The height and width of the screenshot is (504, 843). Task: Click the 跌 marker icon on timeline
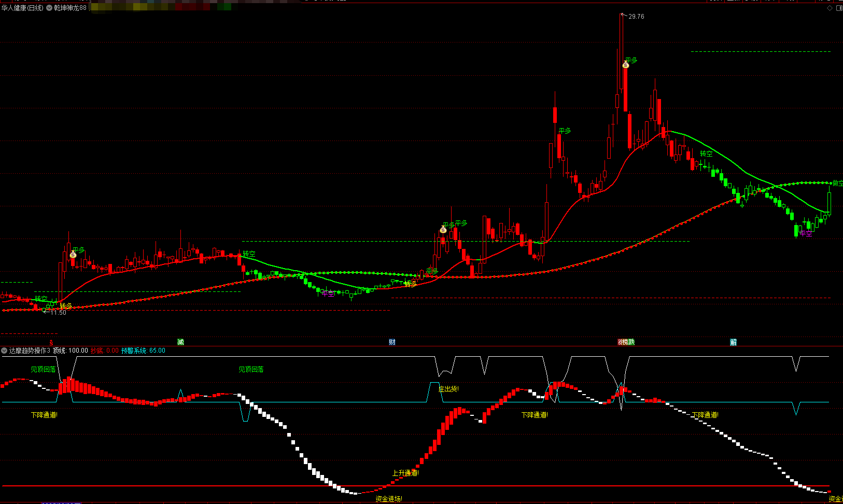pyautogui.click(x=631, y=342)
